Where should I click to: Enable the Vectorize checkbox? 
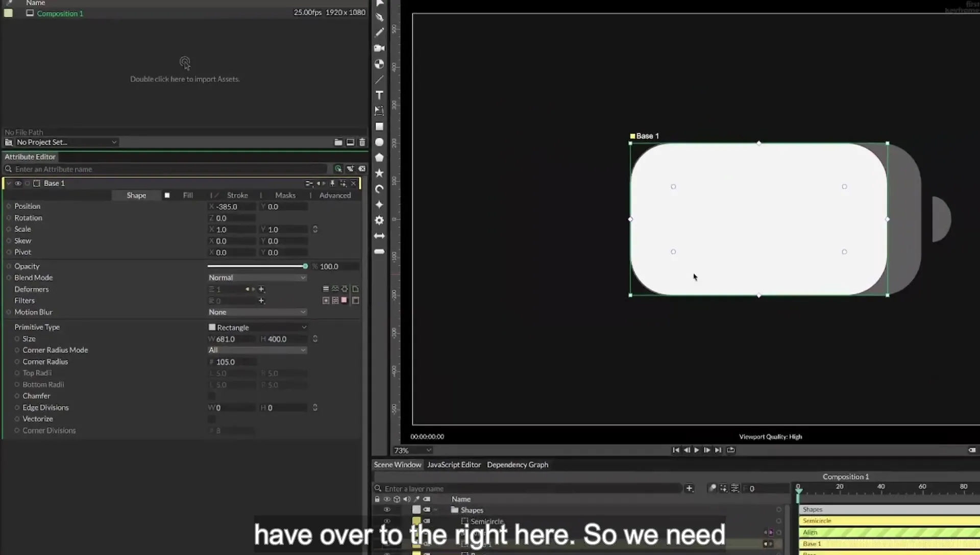(212, 419)
